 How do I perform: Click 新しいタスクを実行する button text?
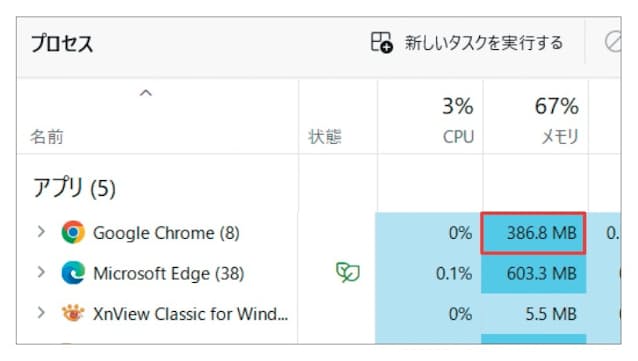[484, 43]
